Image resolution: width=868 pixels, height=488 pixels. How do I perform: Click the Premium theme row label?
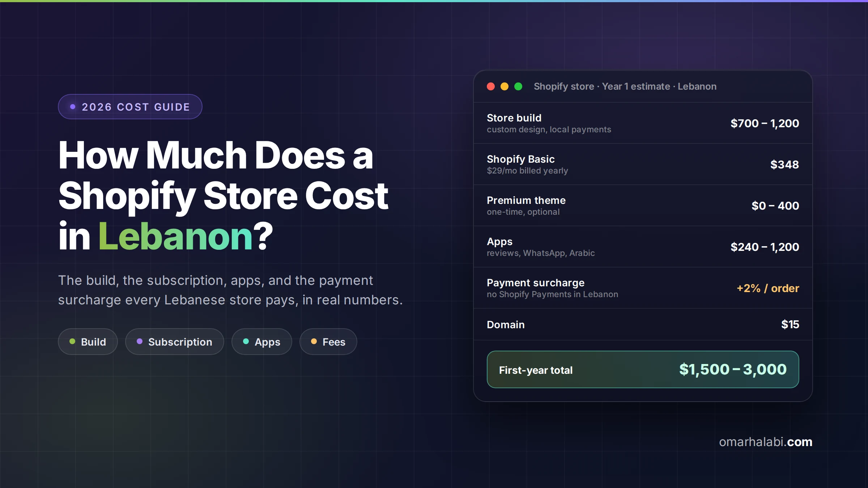coord(526,200)
